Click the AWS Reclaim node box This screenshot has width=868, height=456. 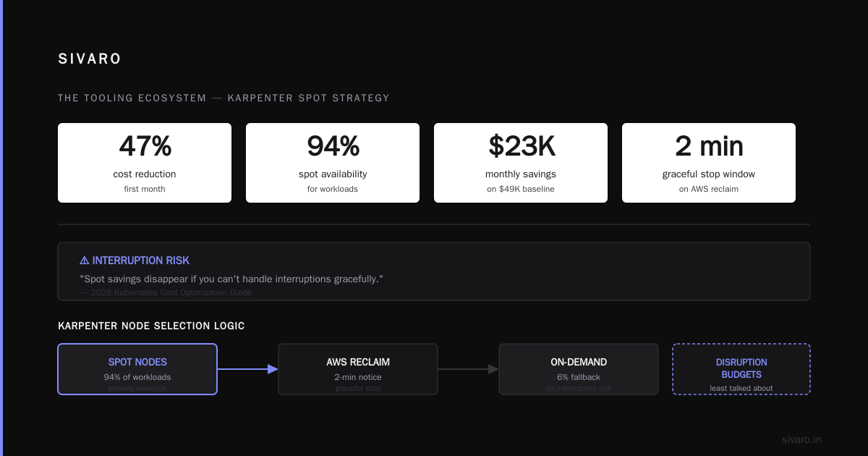pyautogui.click(x=358, y=369)
